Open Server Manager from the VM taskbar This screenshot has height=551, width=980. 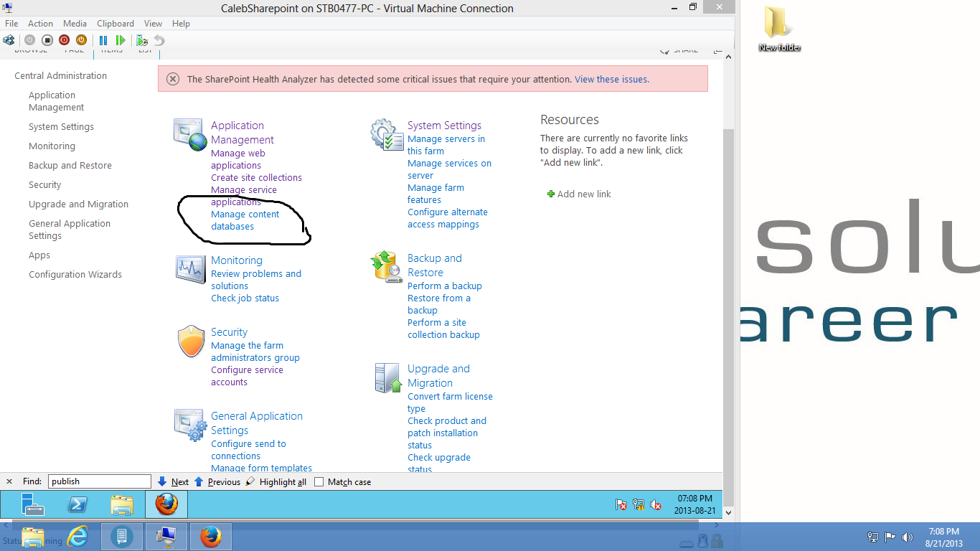(33, 504)
